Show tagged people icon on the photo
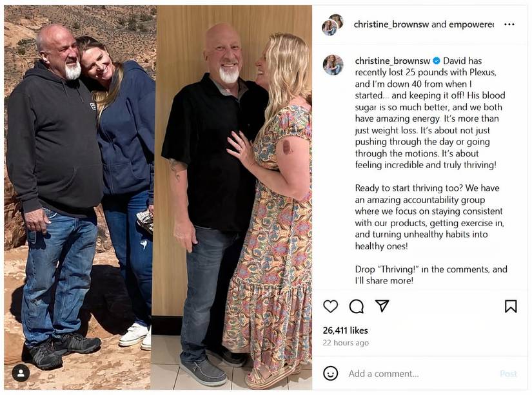Viewport: 532px width, 395px height. click(21, 372)
